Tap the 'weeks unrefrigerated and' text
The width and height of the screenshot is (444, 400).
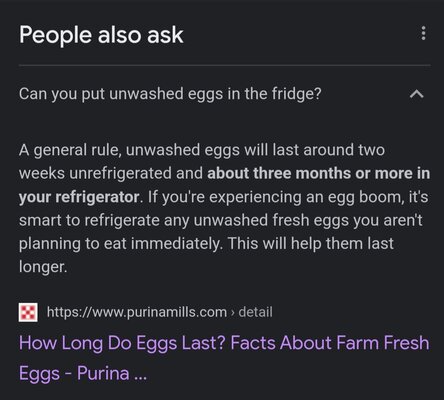click(x=111, y=173)
